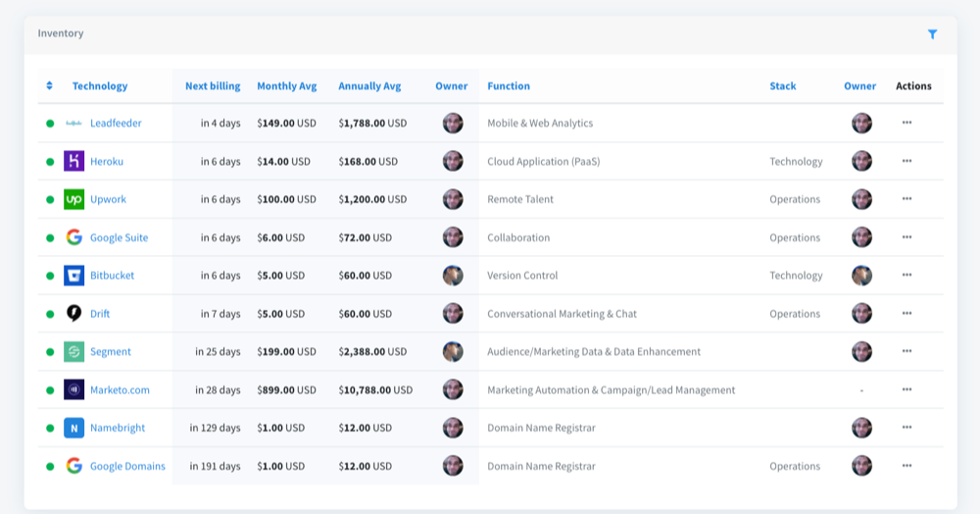The image size is (980, 514).
Task: Click green status dot for Leadfeeder
Action: pyautogui.click(x=50, y=124)
